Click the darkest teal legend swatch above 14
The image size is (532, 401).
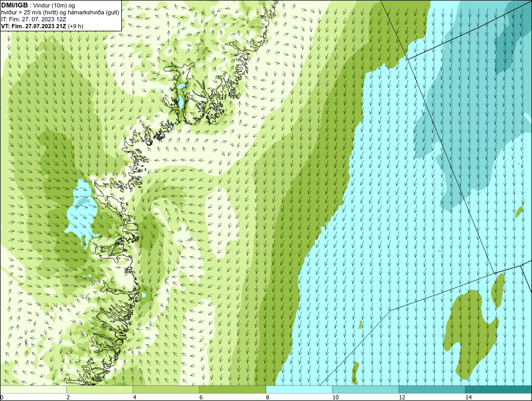point(499,389)
